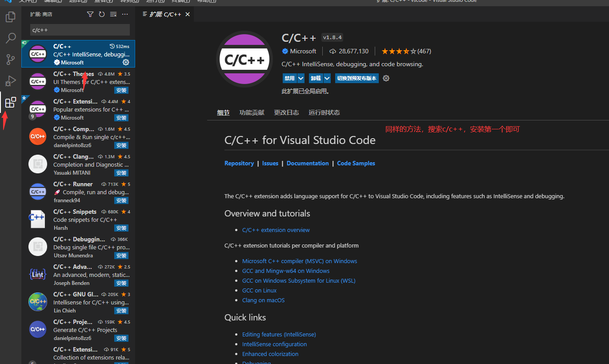Open the Code Samples link

356,163
